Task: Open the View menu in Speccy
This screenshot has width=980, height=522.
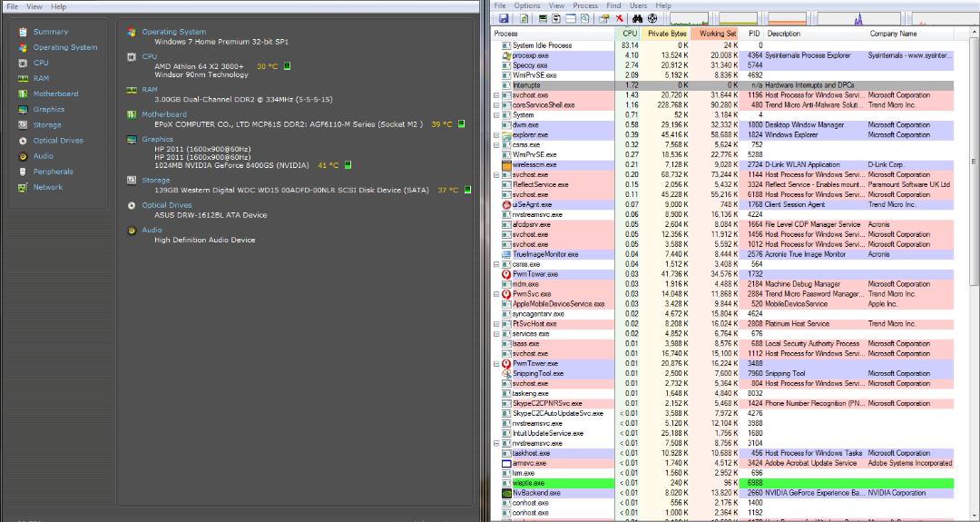Action: pyautogui.click(x=34, y=6)
